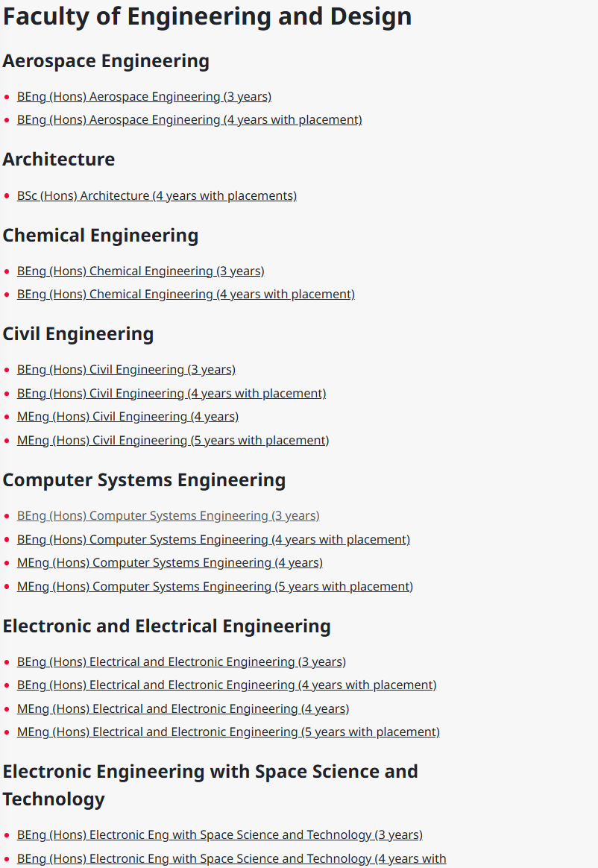Select BEng Civil Engineering 4 years with placement

tap(171, 394)
